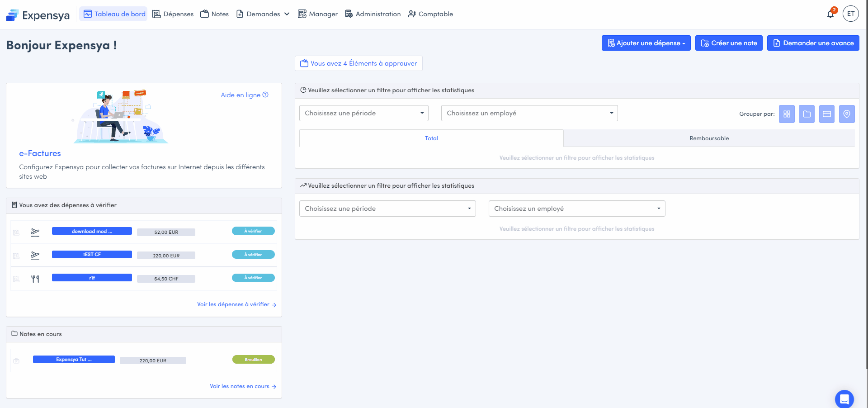Open the download mod expense
This screenshot has width=868, height=408.
pos(92,231)
